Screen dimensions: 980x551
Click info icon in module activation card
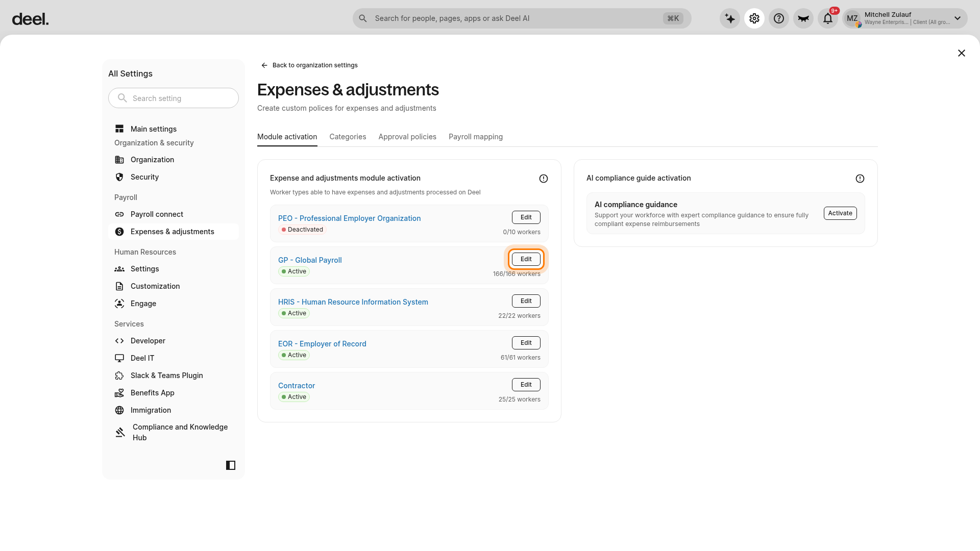click(544, 179)
